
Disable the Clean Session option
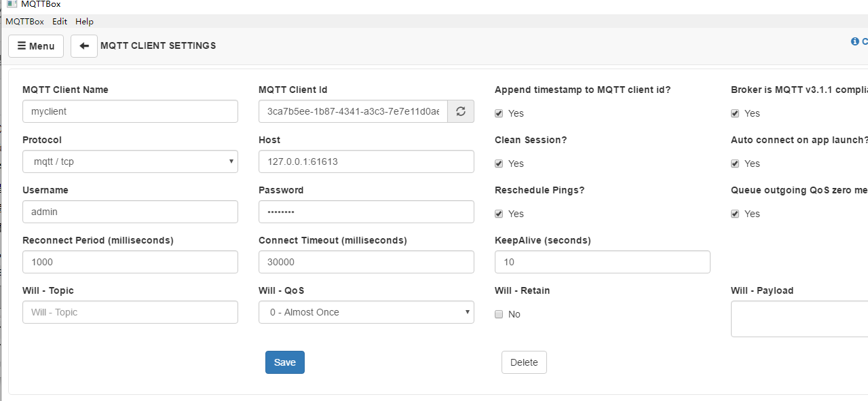tap(499, 164)
